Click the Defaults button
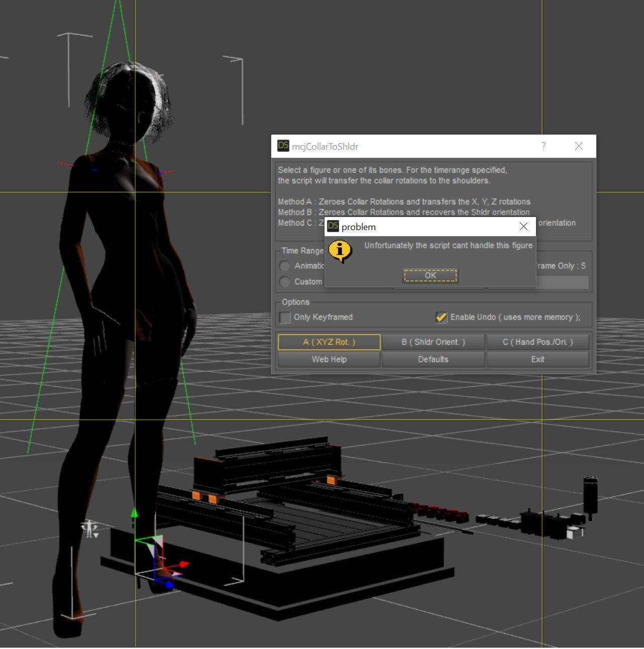The image size is (644, 649). point(433,359)
